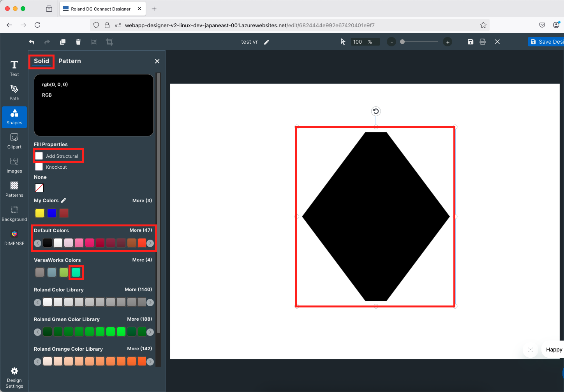Enable Knockout checkbox
564x392 pixels.
pyautogui.click(x=39, y=167)
